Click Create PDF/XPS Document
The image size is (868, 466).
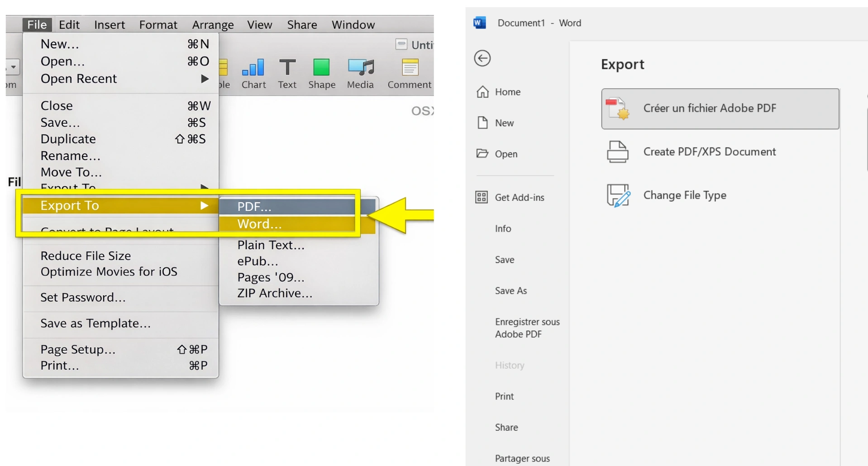pyautogui.click(x=710, y=152)
